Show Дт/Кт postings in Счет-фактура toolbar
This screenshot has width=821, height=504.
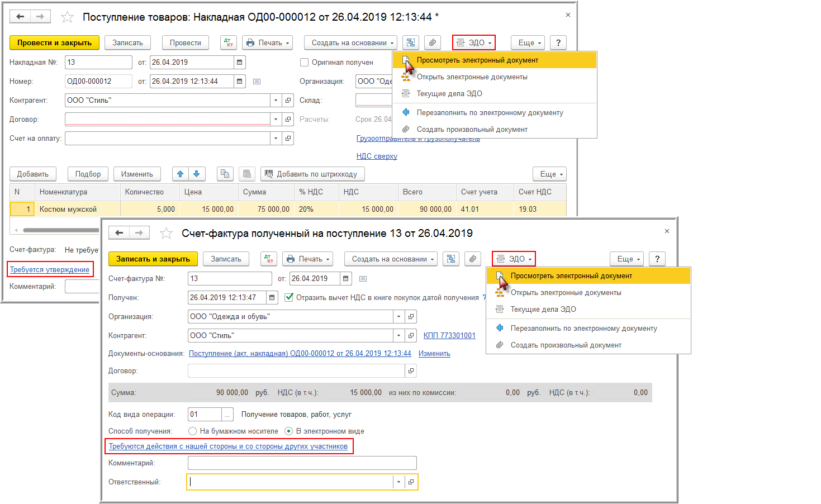269,259
